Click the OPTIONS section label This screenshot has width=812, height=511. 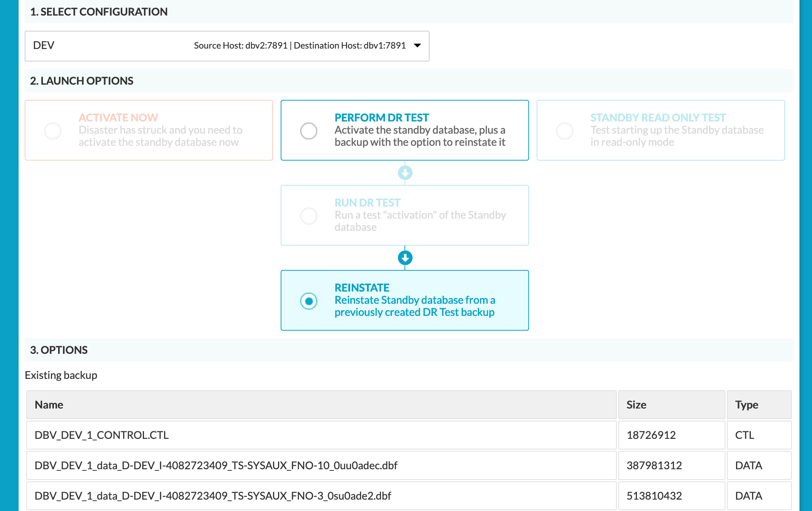coord(59,350)
